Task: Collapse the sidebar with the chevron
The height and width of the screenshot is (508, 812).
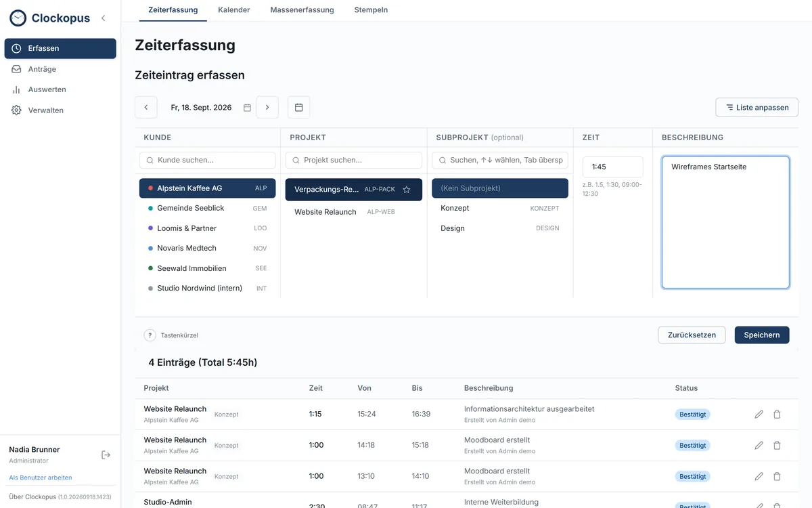Action: point(103,18)
